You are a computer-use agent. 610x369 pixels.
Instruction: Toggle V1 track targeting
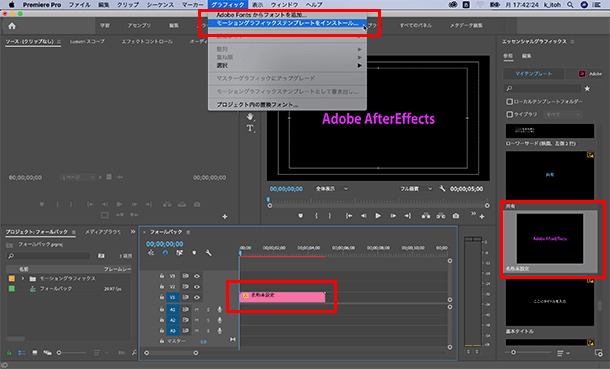tap(173, 297)
